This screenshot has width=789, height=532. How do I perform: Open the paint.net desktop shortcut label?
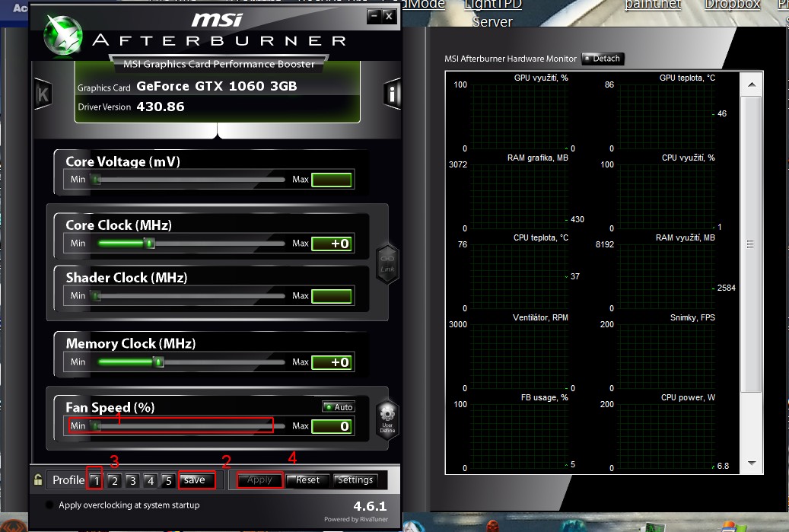pyautogui.click(x=653, y=5)
